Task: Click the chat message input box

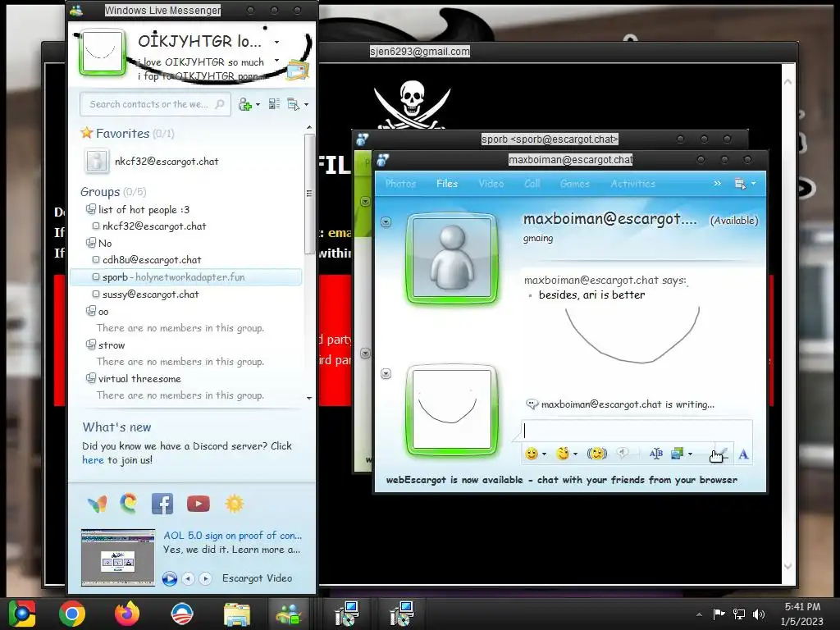Action: click(637, 430)
